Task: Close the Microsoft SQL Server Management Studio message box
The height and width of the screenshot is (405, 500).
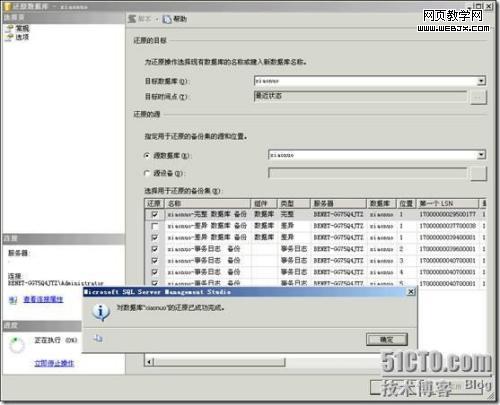Action: (411, 292)
